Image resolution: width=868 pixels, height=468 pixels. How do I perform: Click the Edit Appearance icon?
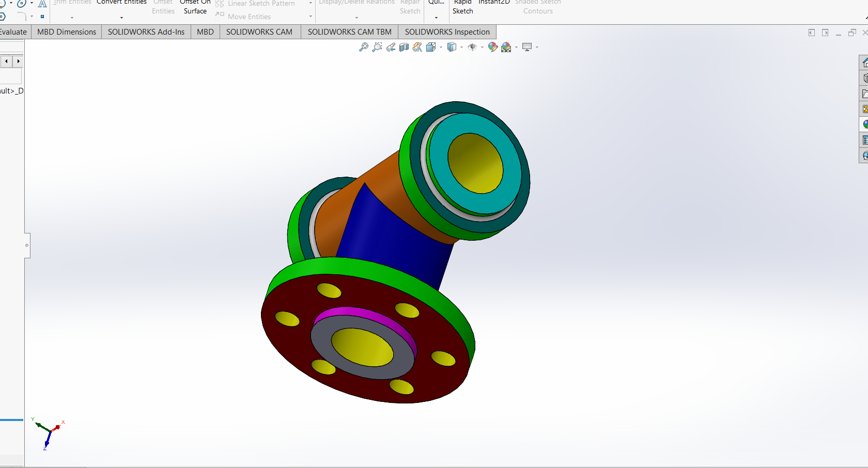tap(493, 47)
